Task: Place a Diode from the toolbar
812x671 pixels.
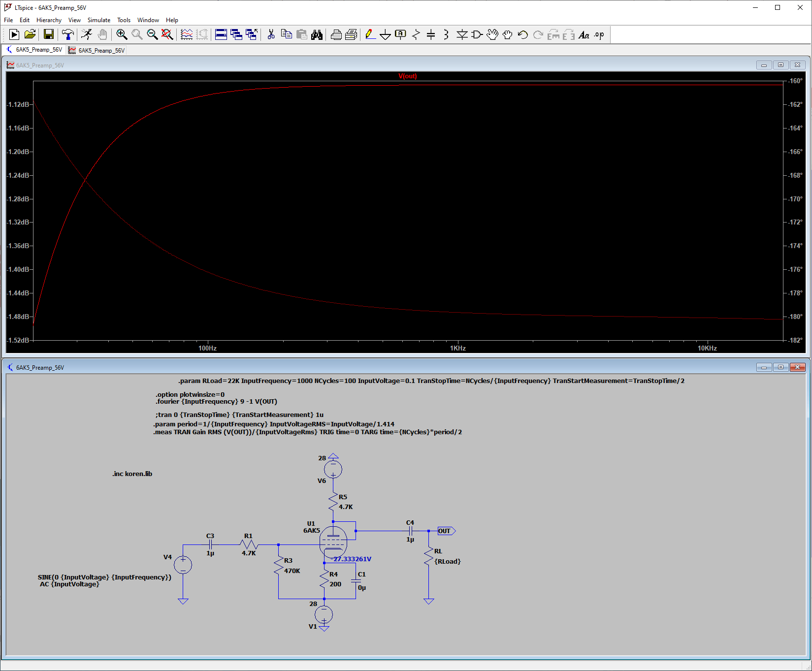Action: point(462,34)
